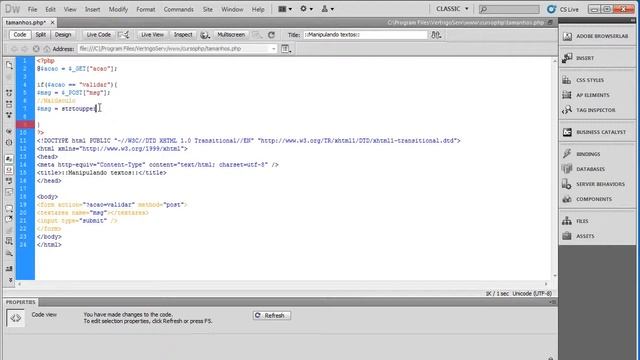Open the AP Elements panel
The width and height of the screenshot is (640, 360).
597,95
